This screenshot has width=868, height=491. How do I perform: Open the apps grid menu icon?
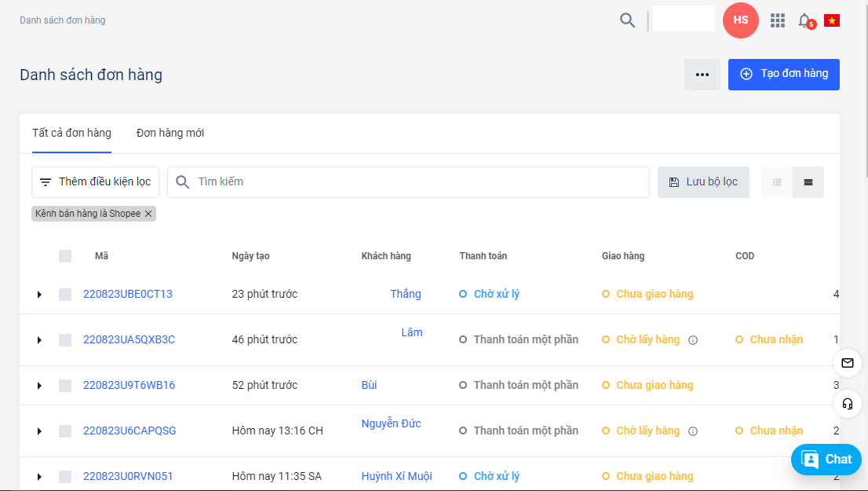click(777, 20)
